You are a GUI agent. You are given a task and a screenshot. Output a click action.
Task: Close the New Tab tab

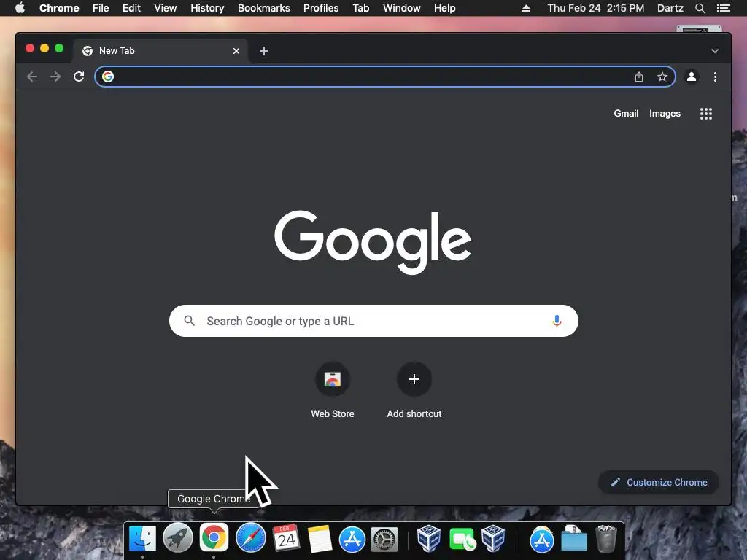[236, 51]
